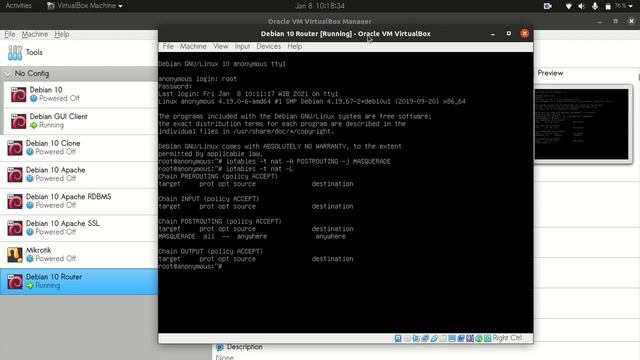Click the Preview thumbnail of the running VM

click(583, 124)
